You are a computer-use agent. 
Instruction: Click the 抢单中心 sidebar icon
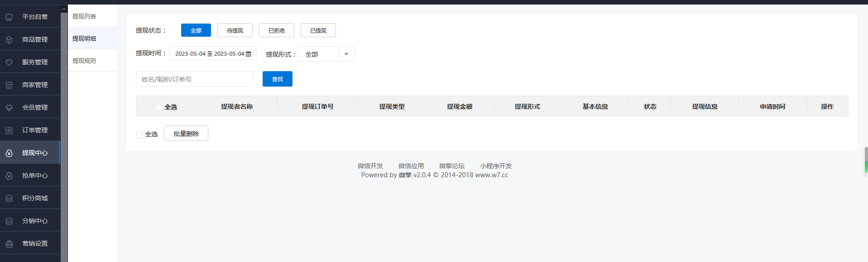(x=9, y=175)
